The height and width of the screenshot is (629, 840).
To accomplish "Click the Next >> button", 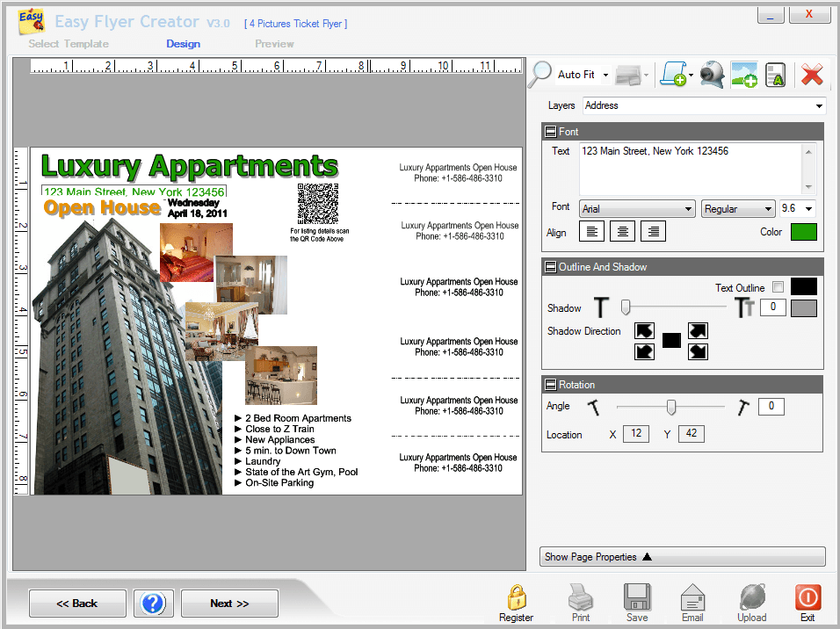I will [x=229, y=604].
